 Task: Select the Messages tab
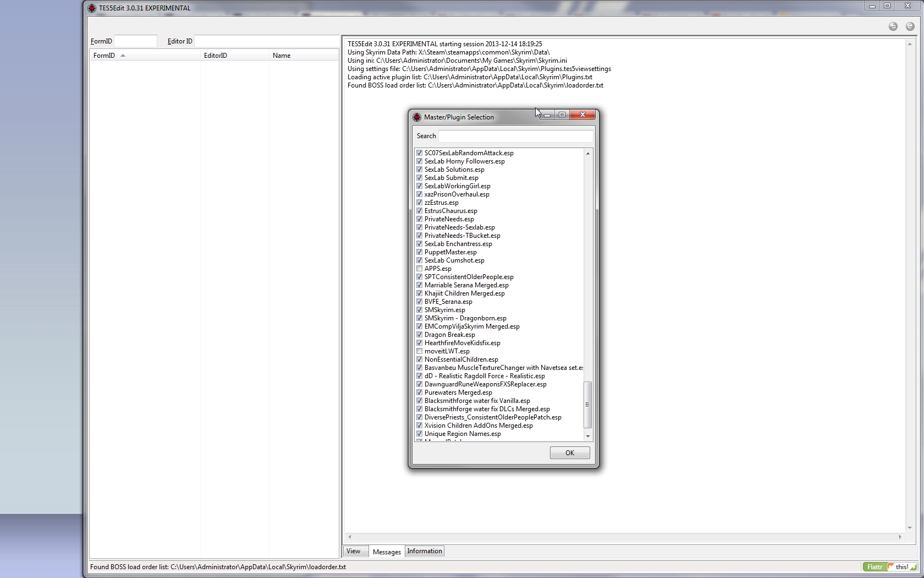click(386, 552)
